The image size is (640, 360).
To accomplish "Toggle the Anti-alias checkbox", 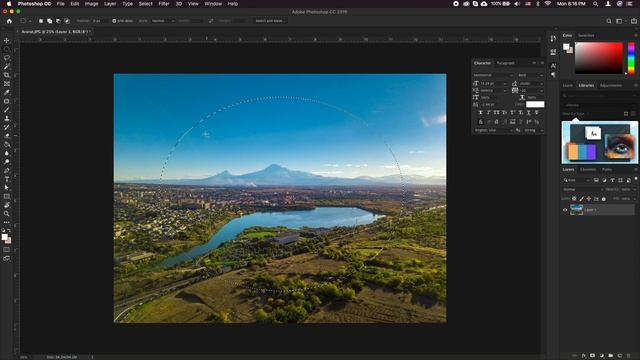I will click(114, 21).
